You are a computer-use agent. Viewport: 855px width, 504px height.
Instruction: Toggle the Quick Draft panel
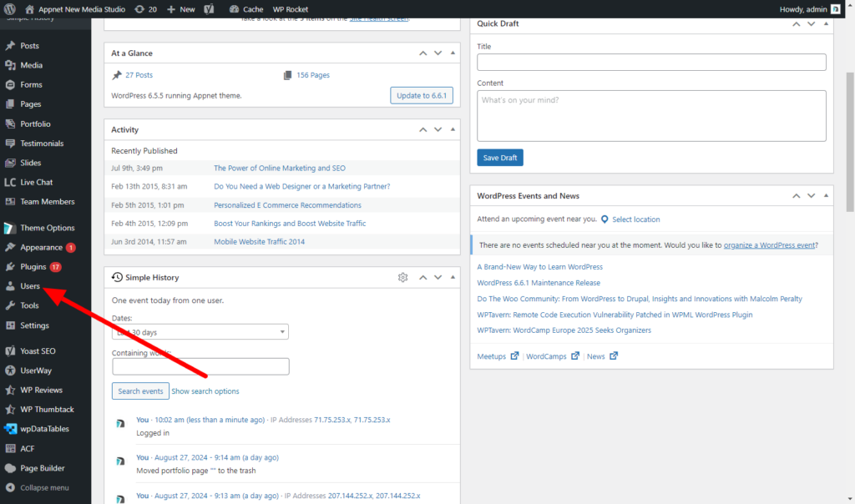[826, 24]
